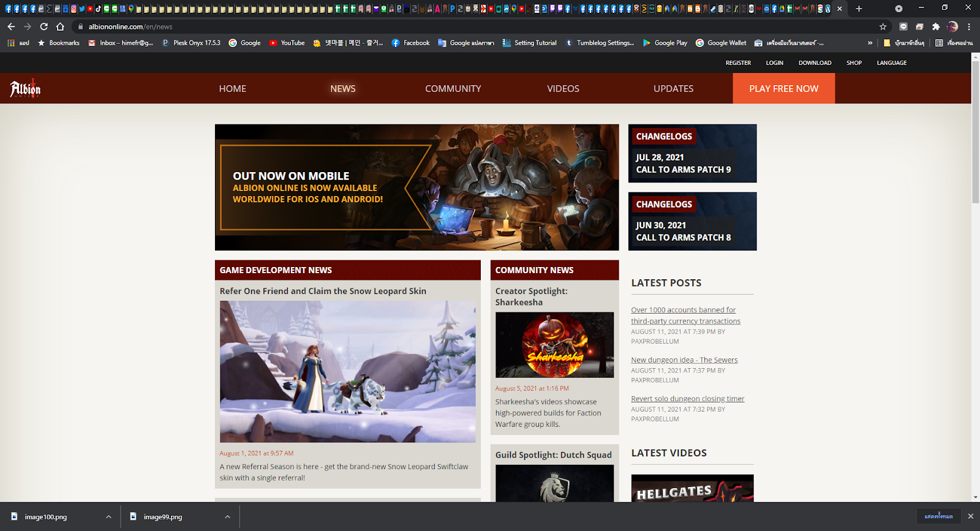Viewport: 980px width, 531px height.
Task: Open image99.png download options chevron
Action: [x=227, y=516]
